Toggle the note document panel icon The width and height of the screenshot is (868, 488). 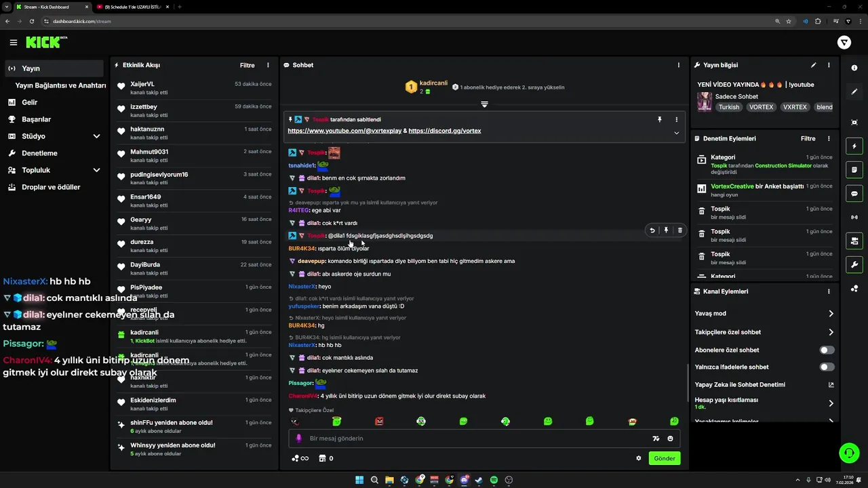tap(854, 169)
